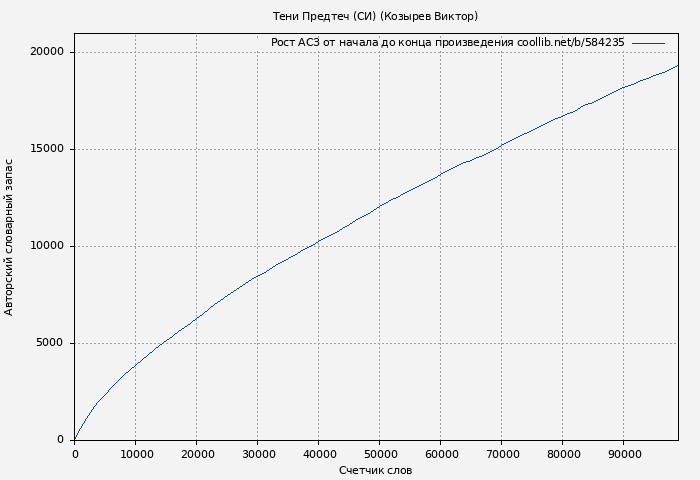Click the 20000 tick on the x-axis
This screenshot has height=480, width=700.
pyautogui.click(x=197, y=454)
